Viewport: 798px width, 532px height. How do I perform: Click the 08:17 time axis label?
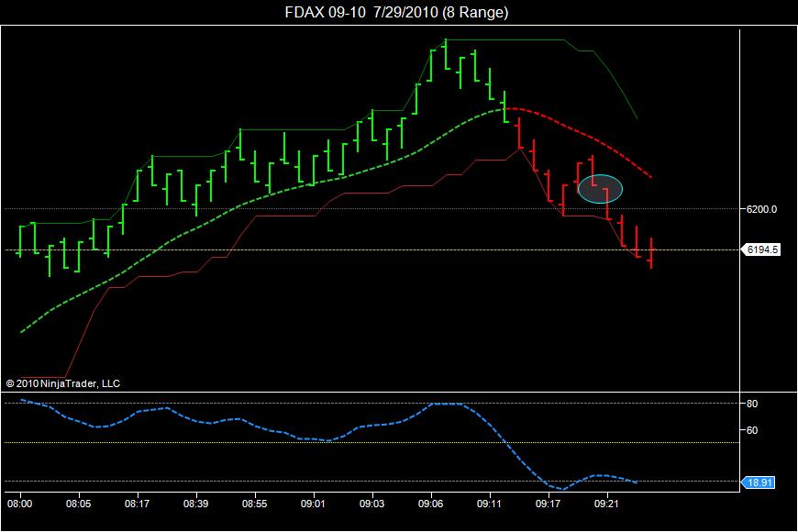point(137,504)
